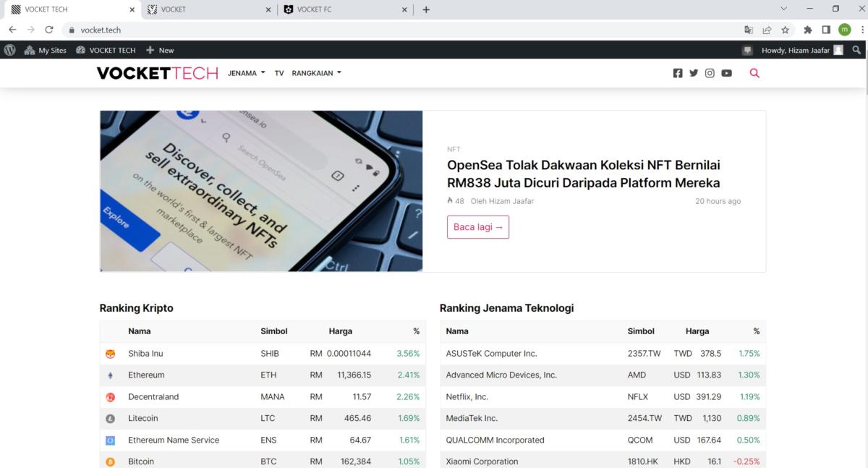Click Bitcoin price 162,384
This screenshot has height=468, width=868.
point(354,461)
